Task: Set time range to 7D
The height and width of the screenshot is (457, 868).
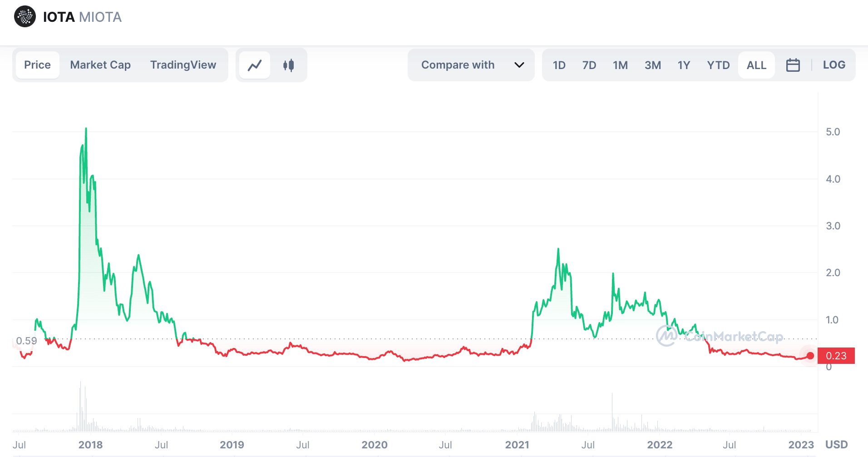Action: point(589,65)
